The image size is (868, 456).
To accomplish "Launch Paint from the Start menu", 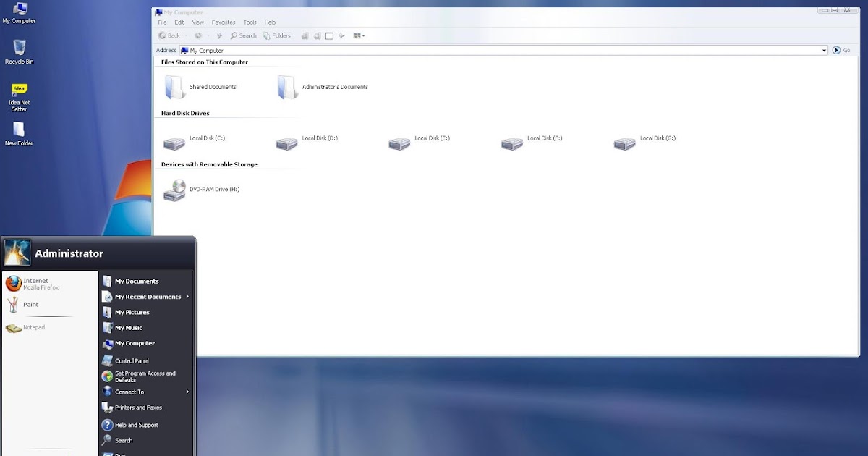I will pos(29,304).
